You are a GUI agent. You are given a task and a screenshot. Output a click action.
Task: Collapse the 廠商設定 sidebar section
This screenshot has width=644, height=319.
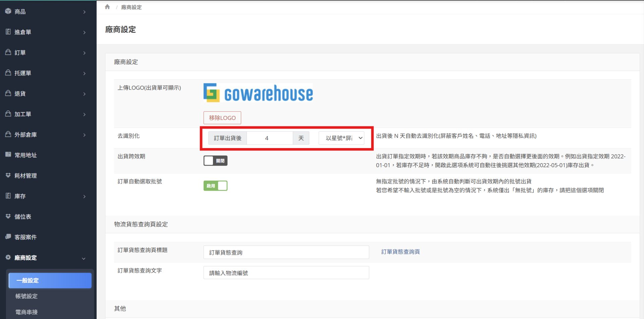(x=84, y=258)
